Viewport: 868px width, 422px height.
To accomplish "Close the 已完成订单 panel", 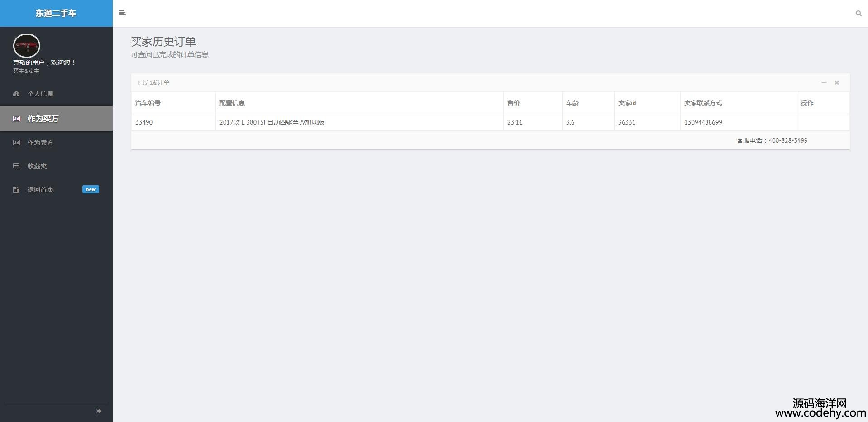I will click(x=837, y=82).
